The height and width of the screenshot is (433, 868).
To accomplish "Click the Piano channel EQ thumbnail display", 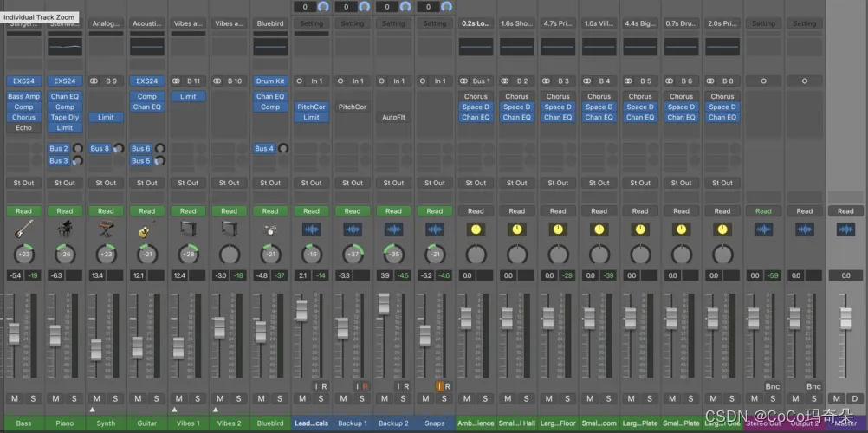I will (65, 47).
